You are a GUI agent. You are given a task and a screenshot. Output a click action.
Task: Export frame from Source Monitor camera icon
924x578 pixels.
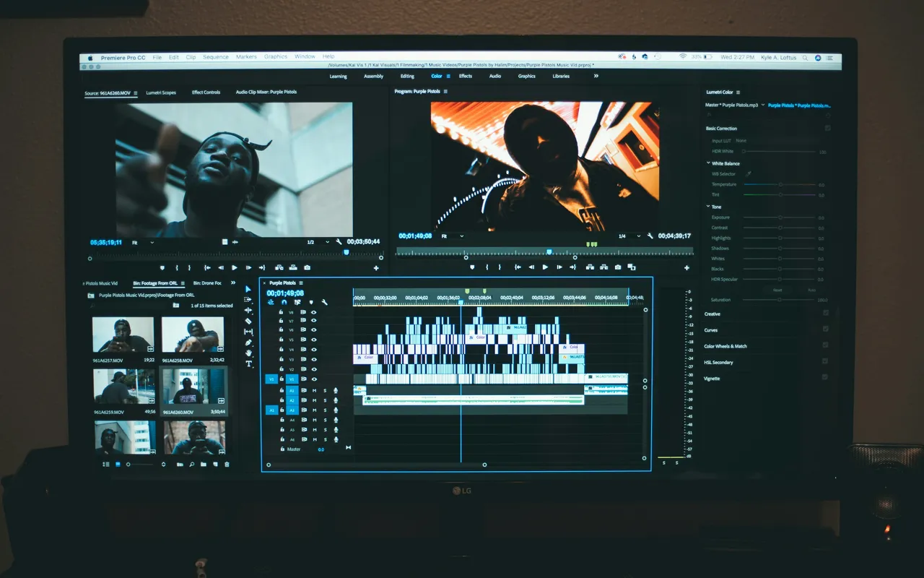point(307,268)
